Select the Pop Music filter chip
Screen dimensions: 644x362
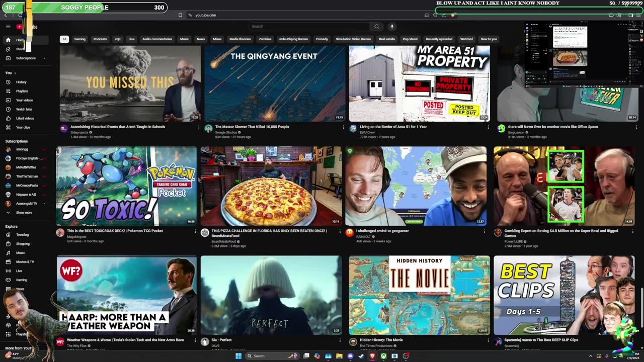click(x=410, y=39)
